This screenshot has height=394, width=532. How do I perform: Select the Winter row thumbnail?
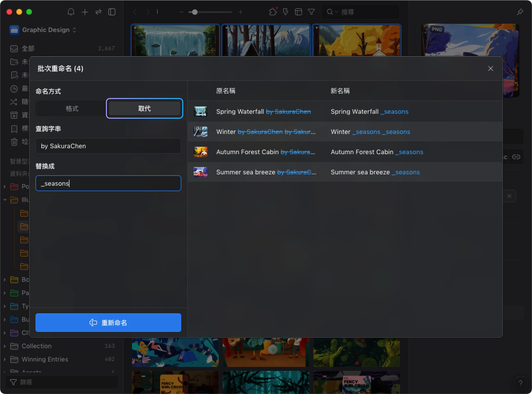point(200,132)
